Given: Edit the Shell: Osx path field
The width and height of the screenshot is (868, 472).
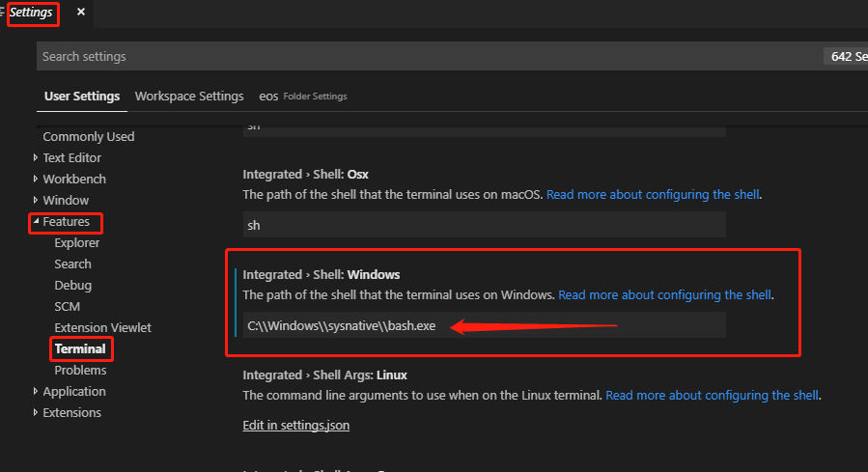Looking at the screenshot, I should coord(485,225).
